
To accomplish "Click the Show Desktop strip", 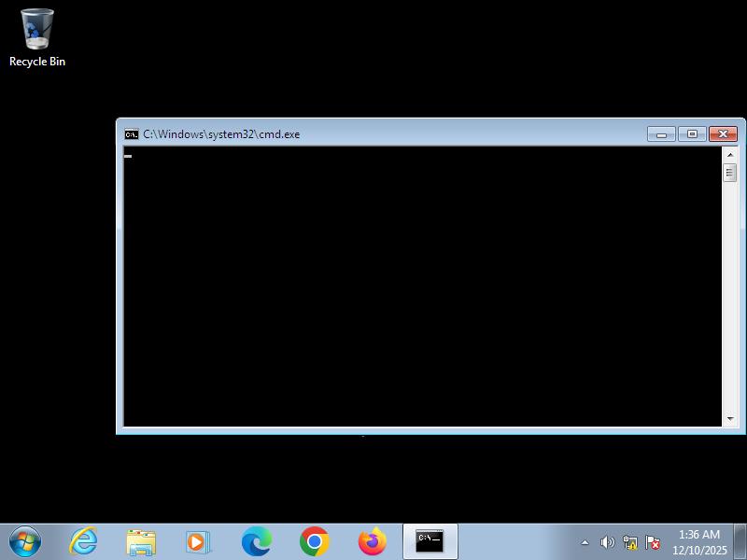I will [x=740, y=541].
